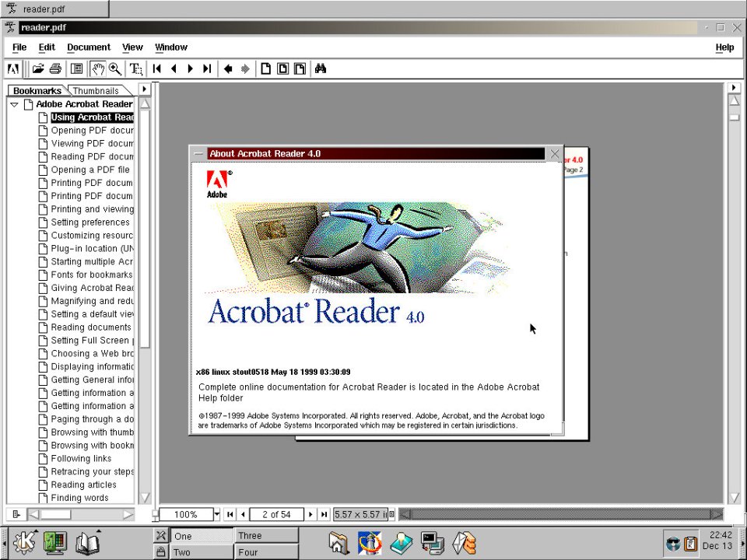
Task: Select the Text Selection tool
Action: pyautogui.click(x=136, y=68)
